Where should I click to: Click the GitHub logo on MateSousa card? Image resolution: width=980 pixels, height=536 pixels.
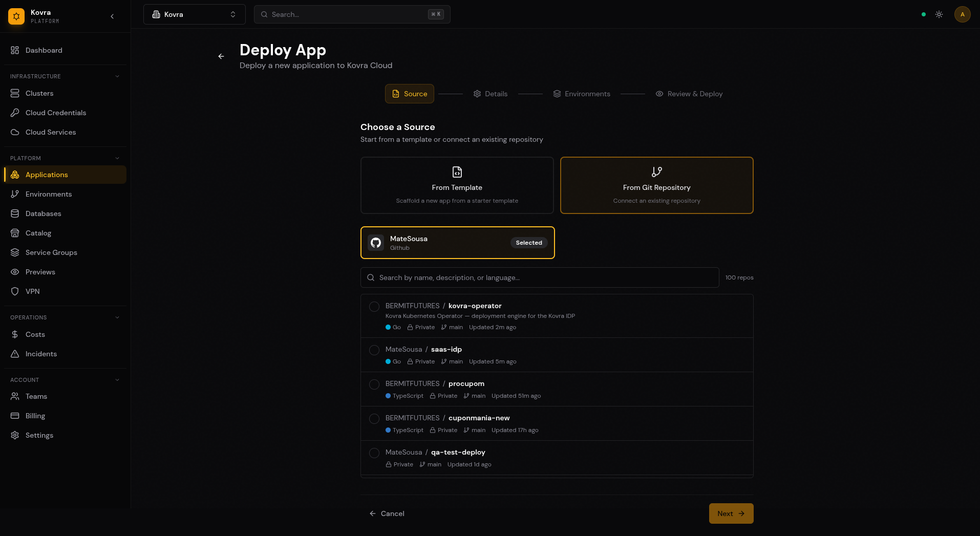pyautogui.click(x=376, y=243)
